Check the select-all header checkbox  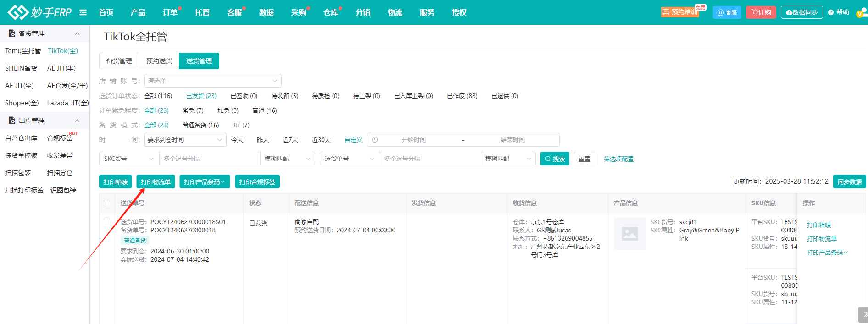pyautogui.click(x=107, y=203)
